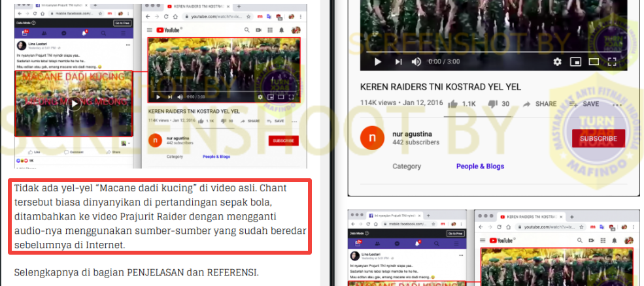Click SHARE in the enlarged YouTube crop
This screenshot has width=644, height=286.
[539, 104]
